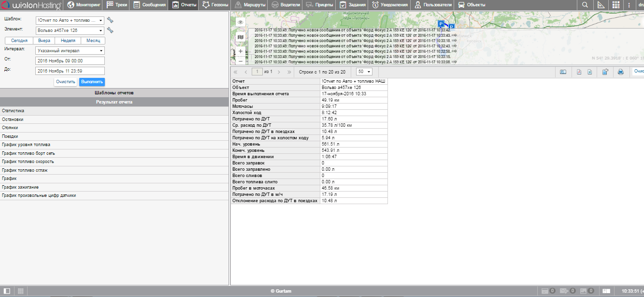Edit template with wrench icon beside Шаблон
This screenshot has width=644, height=297.
tap(110, 20)
